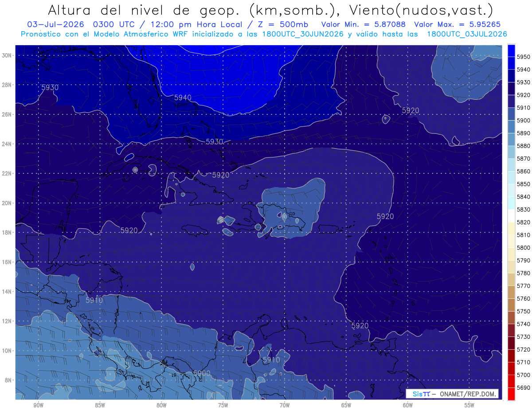Screen dimensions: 532x411
Task: Click the 5900 contour label on the map
Action: coord(202,373)
